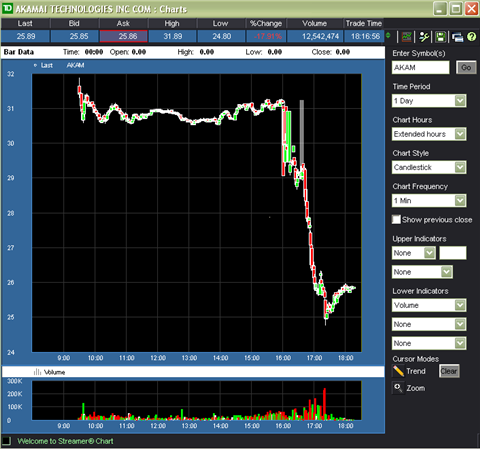The image size is (480, 449).
Task: Open help with the question mark icon
Action: point(471,37)
